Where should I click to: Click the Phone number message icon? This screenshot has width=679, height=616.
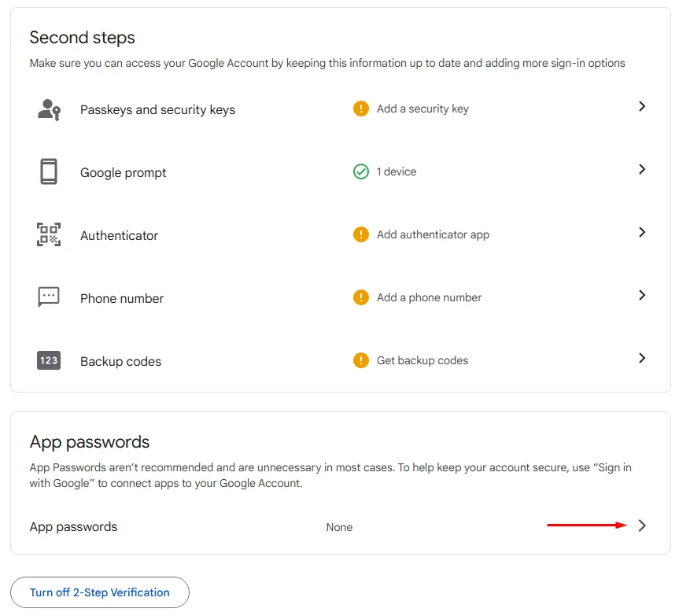tap(49, 297)
